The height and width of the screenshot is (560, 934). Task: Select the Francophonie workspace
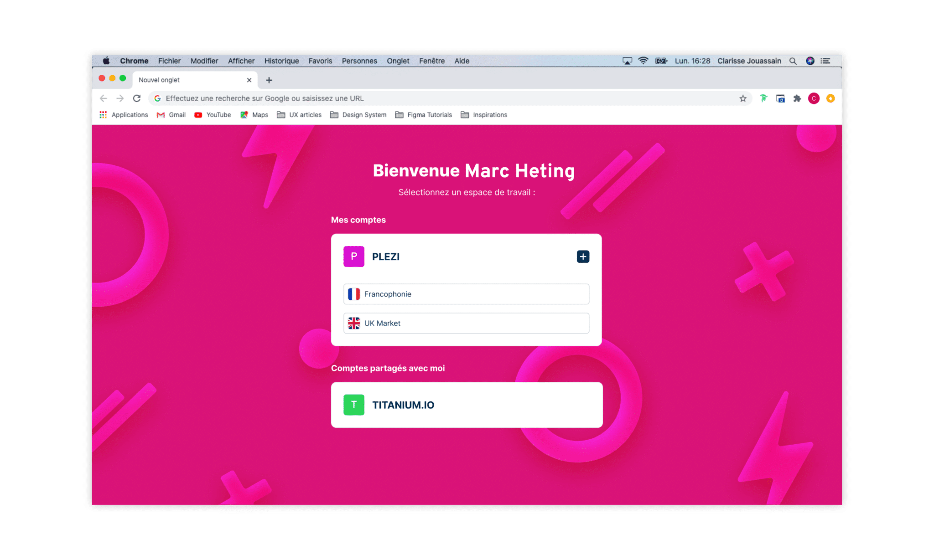point(466,294)
